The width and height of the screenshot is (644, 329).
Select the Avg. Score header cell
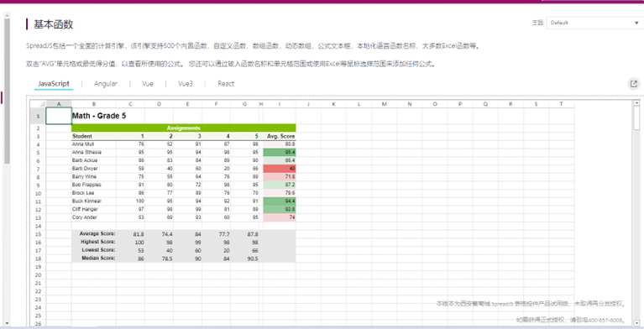click(x=280, y=136)
